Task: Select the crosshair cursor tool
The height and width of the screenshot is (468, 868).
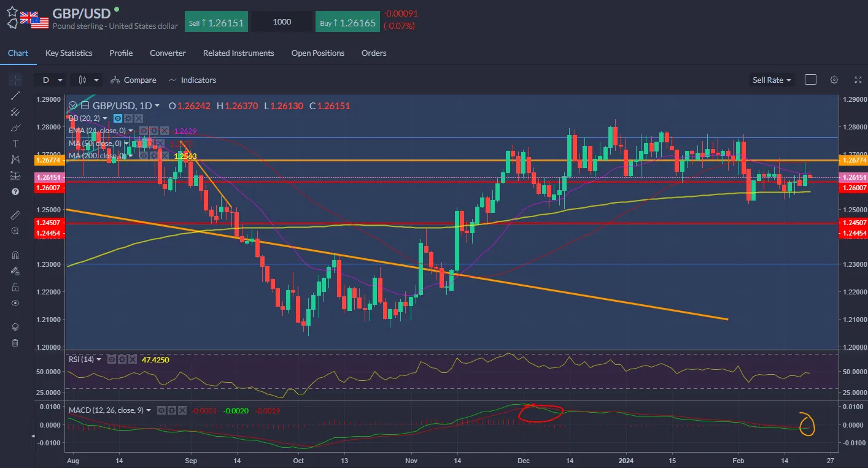Action: [15, 79]
